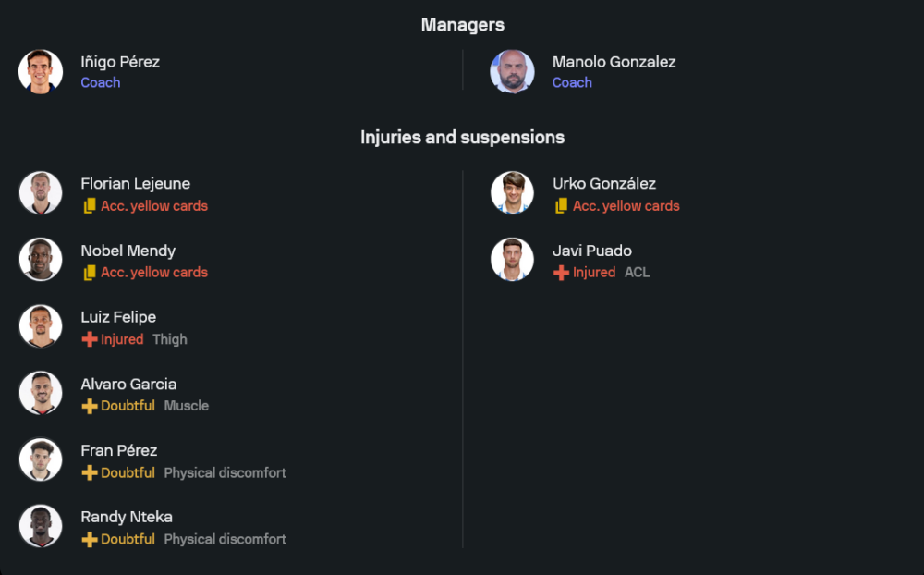
Task: Click the Coach label under Iñigo Pérez
Action: (x=100, y=82)
